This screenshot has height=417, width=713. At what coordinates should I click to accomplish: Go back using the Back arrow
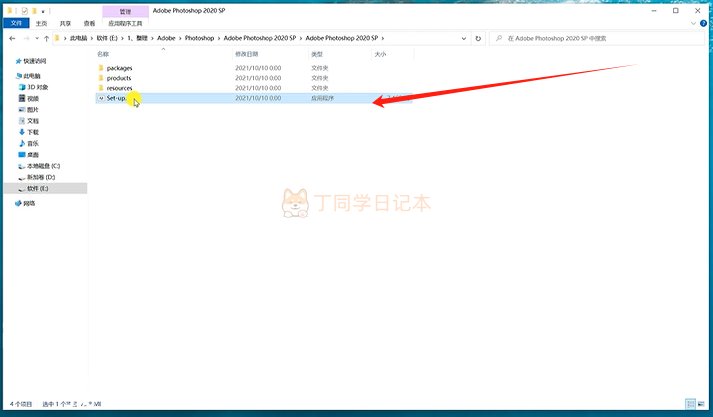[x=12, y=39]
